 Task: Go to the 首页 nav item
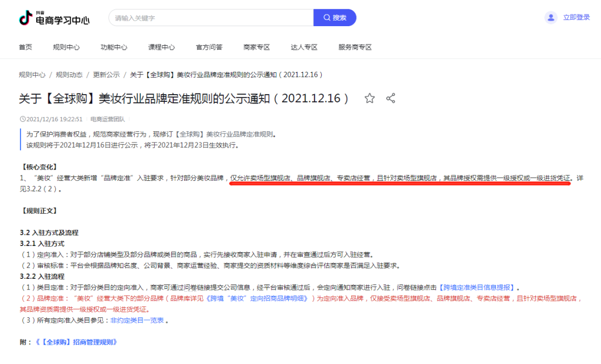25,47
